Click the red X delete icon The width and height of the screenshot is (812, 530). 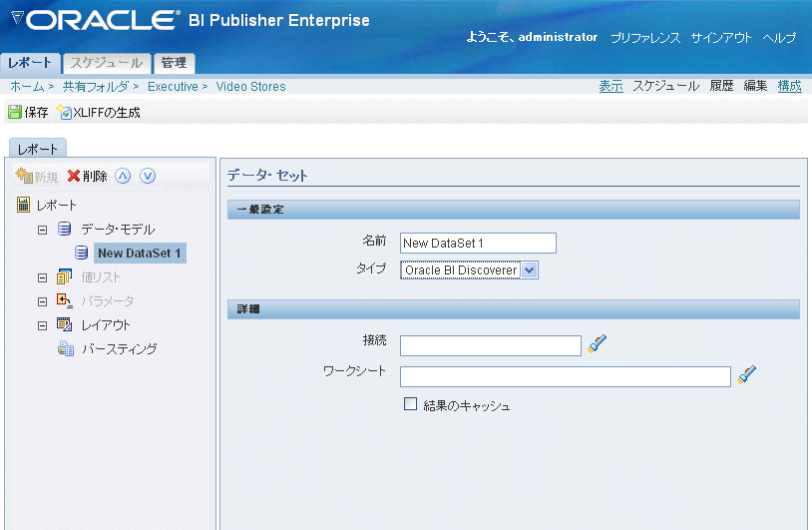(74, 176)
